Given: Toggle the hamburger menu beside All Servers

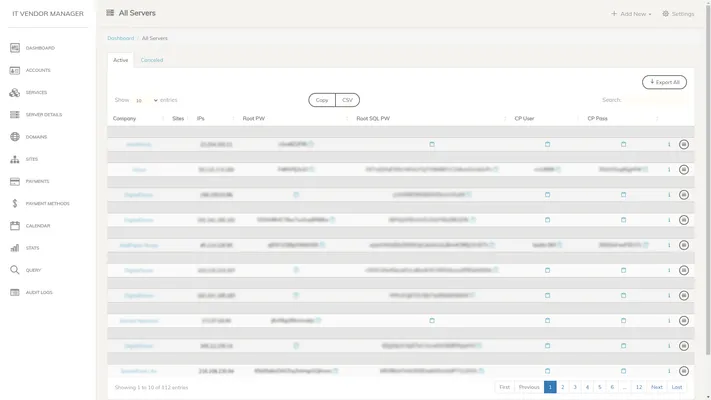Looking at the screenshot, I should point(110,13).
